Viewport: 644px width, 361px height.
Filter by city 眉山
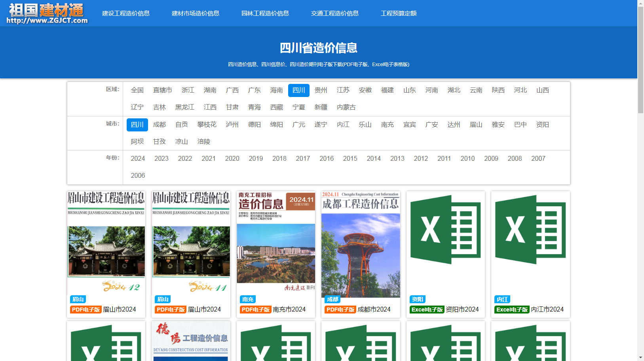click(x=476, y=125)
